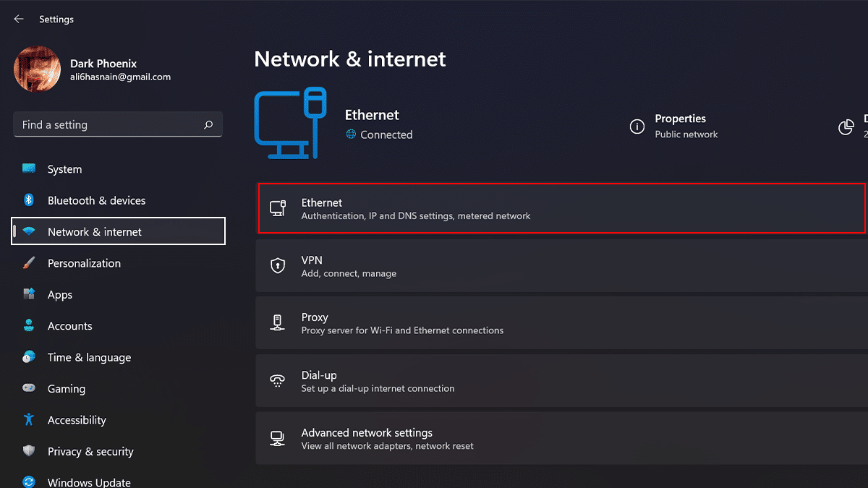
Task: Click the back arrow in Settings
Action: pos(19,20)
